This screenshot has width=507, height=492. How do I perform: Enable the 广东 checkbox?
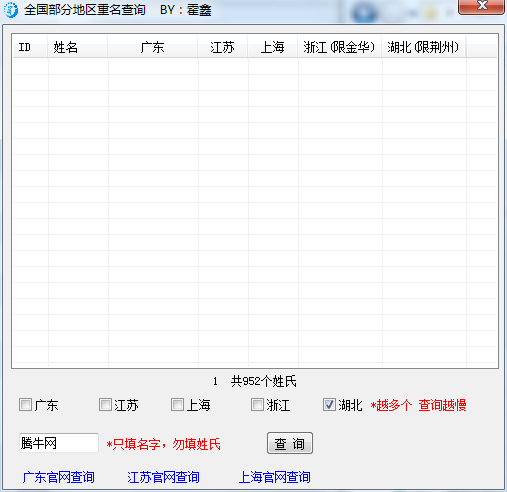pos(25,405)
